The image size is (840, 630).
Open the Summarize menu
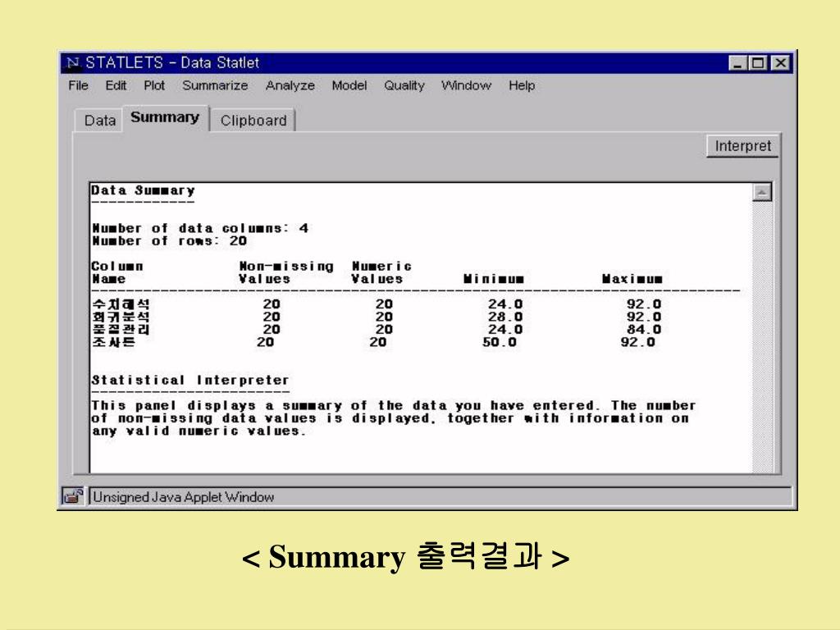215,85
